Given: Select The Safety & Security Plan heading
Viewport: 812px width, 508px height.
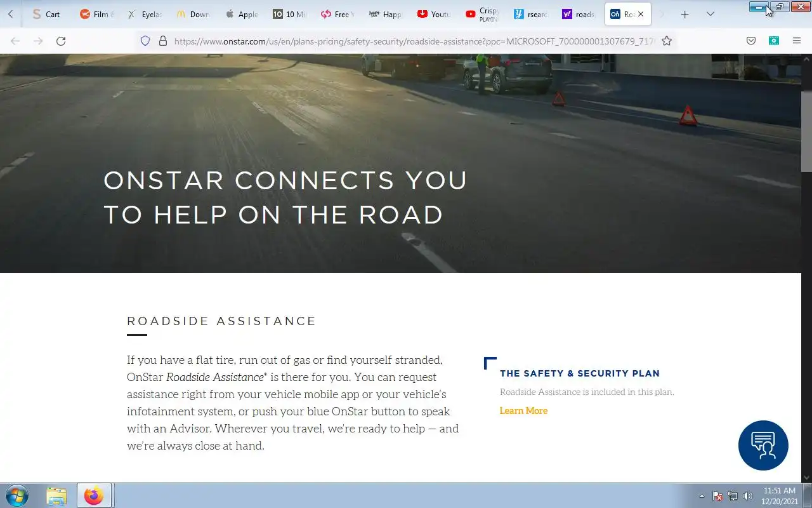Looking at the screenshot, I should 580,373.
